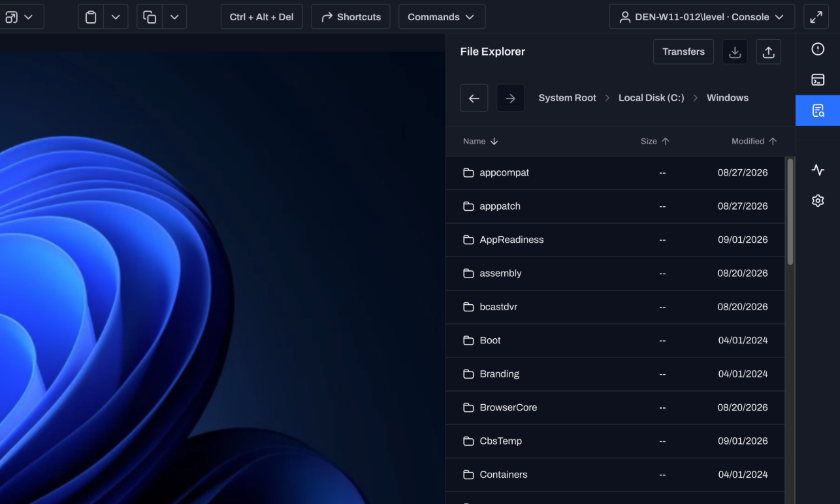Navigate to System Root breadcrumb
The height and width of the screenshot is (504, 840).
point(567,98)
